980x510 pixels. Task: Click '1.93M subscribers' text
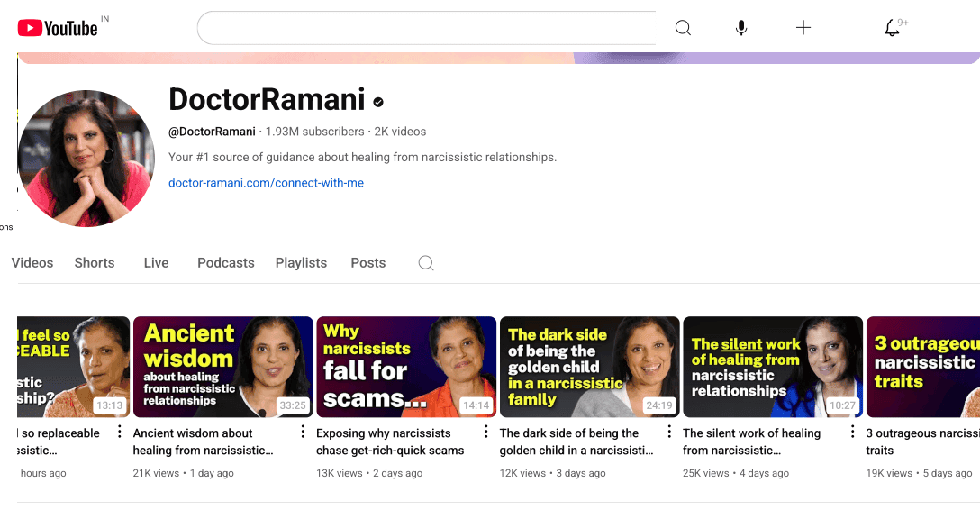(x=314, y=132)
